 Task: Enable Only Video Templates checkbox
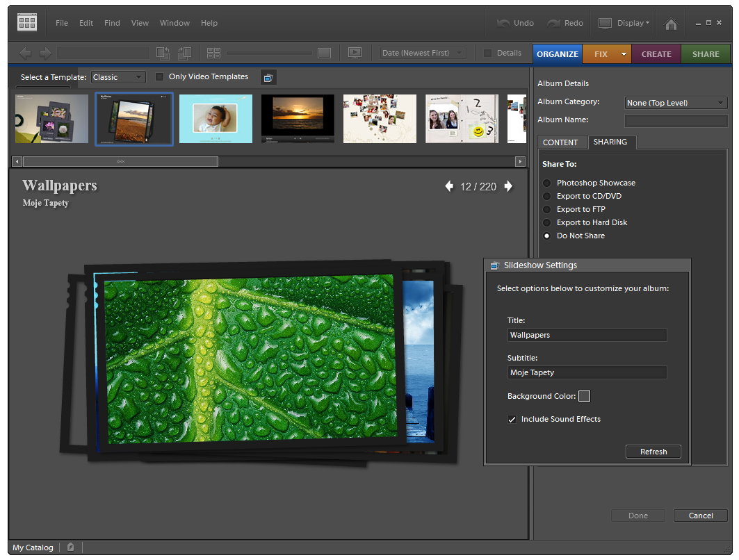(159, 77)
